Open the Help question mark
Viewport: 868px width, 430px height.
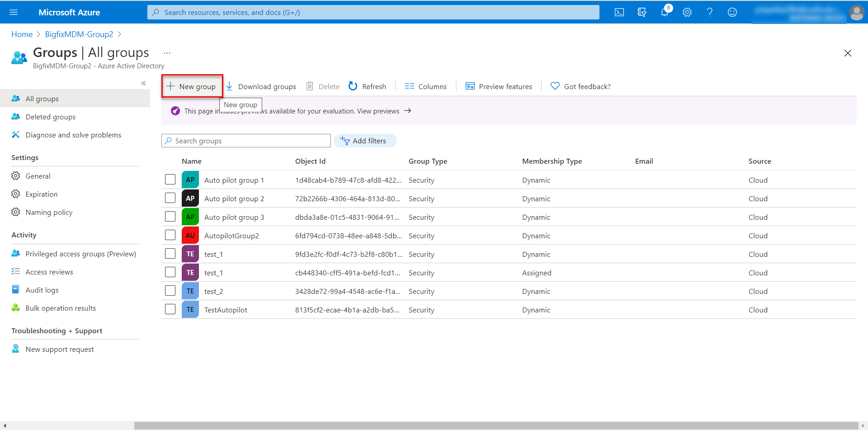click(710, 12)
